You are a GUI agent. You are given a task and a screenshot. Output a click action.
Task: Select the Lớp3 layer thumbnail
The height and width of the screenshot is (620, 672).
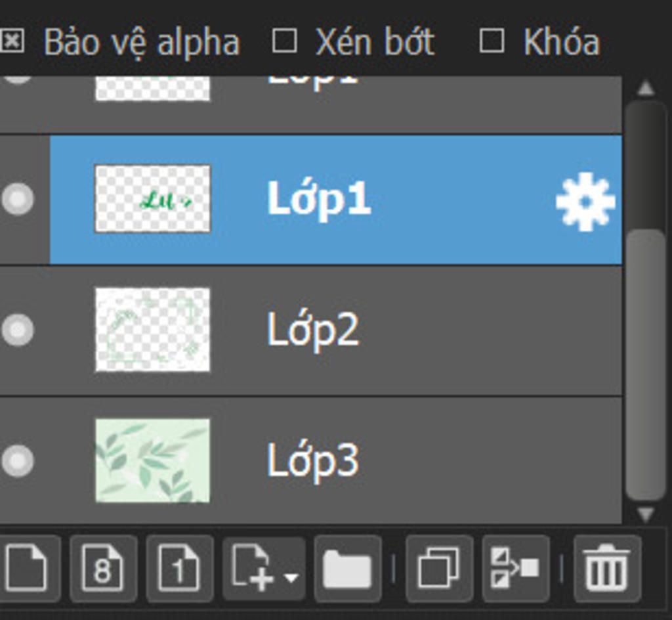coord(152,460)
